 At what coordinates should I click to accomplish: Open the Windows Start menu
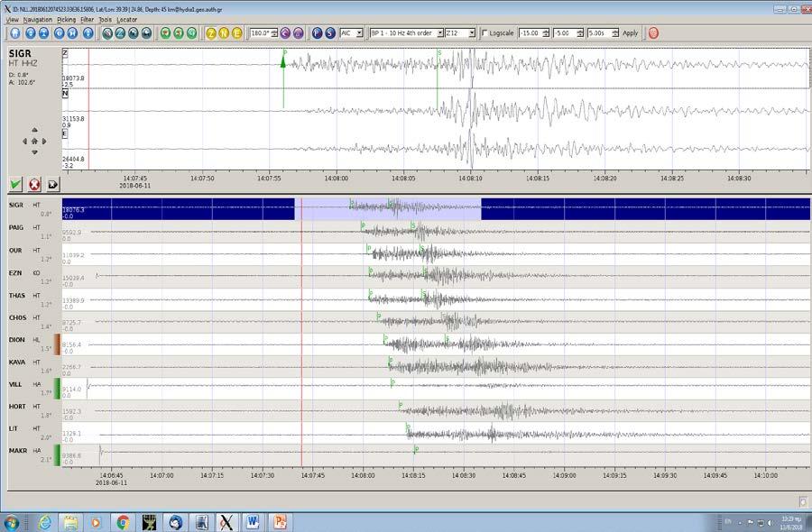click(x=12, y=522)
